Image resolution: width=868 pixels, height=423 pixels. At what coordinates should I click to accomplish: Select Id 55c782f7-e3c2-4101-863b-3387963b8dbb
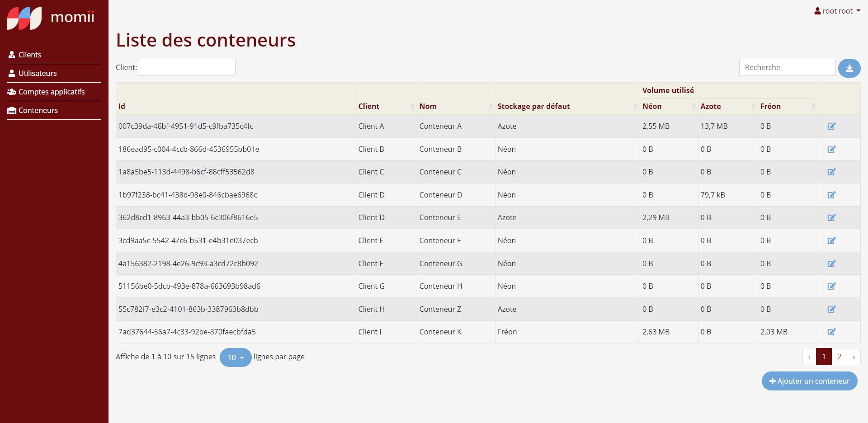[x=189, y=309]
